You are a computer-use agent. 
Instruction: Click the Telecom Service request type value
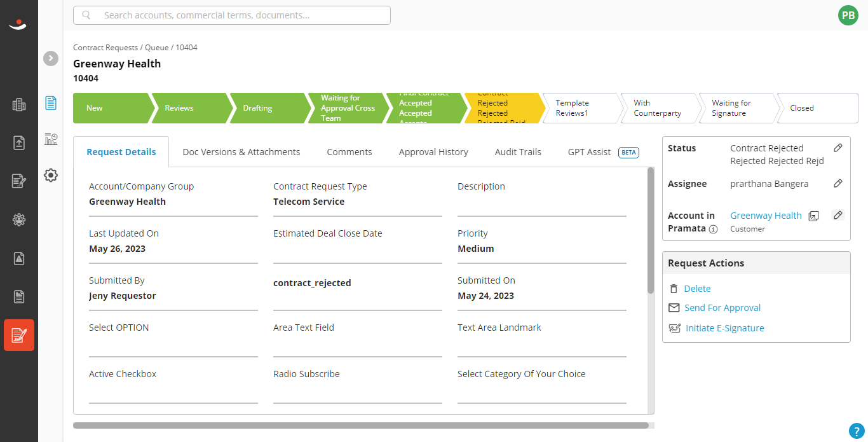[309, 202]
